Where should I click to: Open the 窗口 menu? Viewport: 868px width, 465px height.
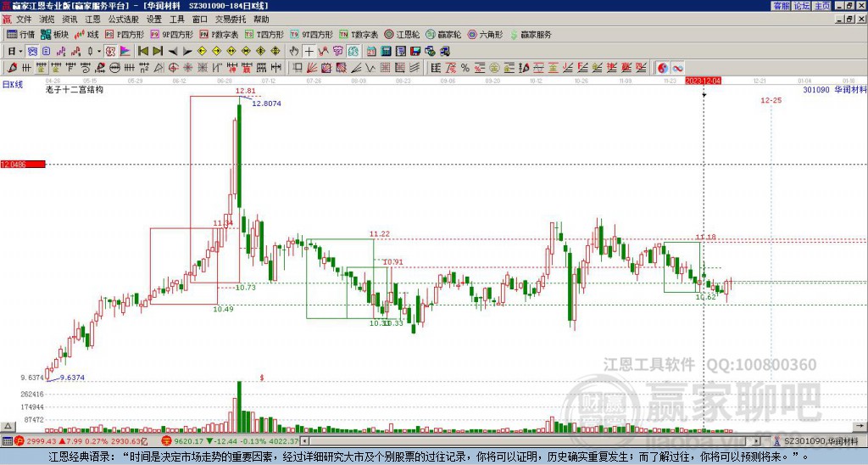pyautogui.click(x=200, y=20)
